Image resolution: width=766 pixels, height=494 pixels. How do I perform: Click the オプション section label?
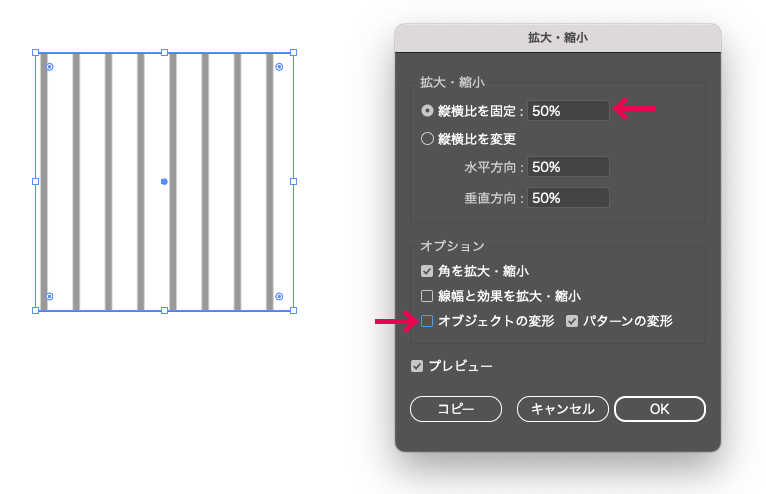pos(452,245)
